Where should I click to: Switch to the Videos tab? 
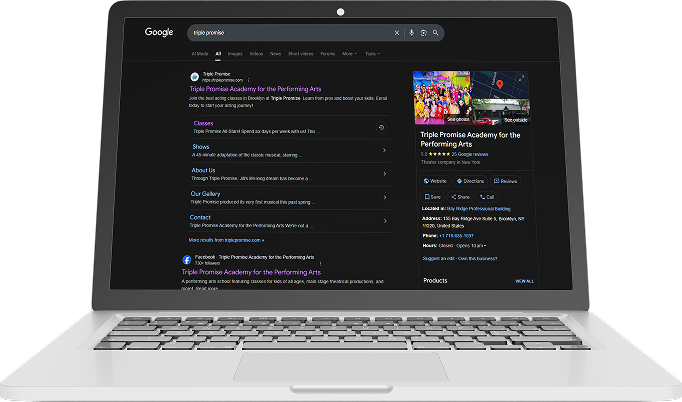[256, 53]
